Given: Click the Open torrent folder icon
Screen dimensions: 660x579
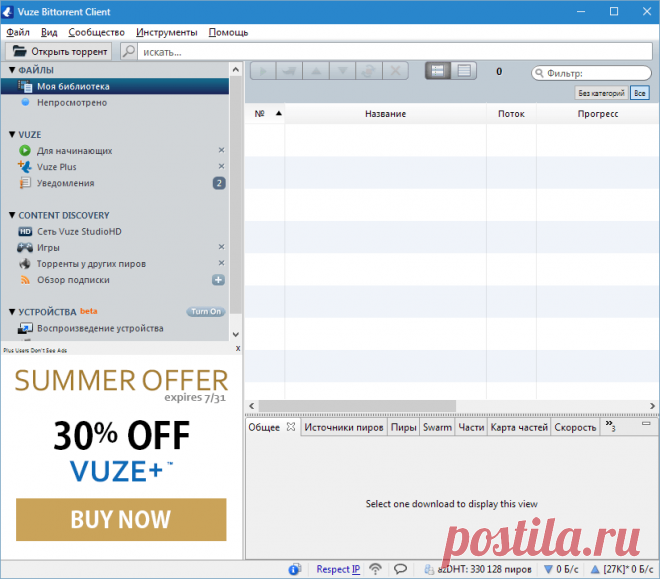Looking at the screenshot, I should (x=19, y=51).
